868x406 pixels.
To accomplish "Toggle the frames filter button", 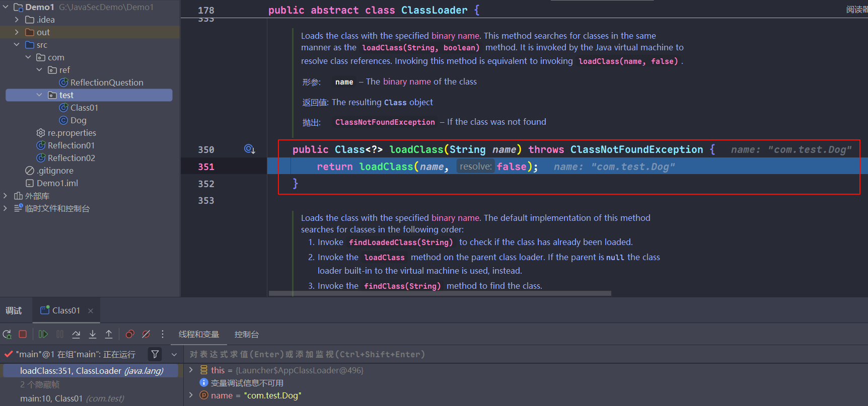I will [155, 354].
